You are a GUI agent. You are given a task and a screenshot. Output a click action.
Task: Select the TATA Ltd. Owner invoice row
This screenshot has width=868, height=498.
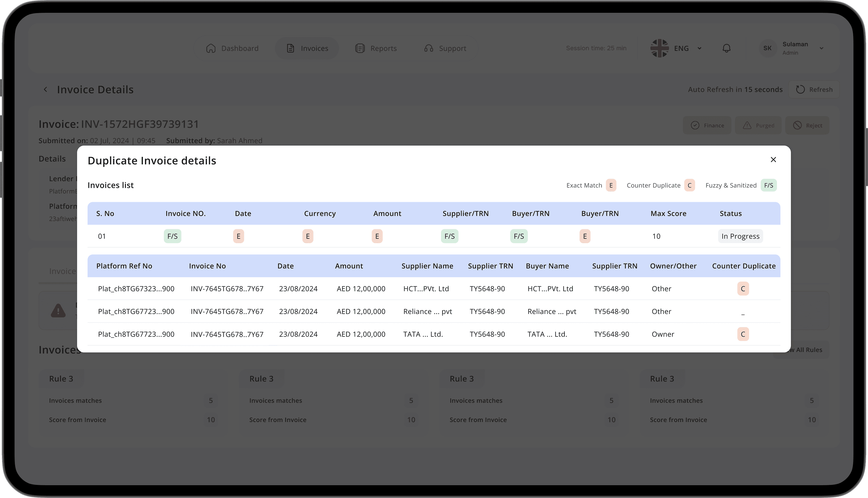coord(423,334)
